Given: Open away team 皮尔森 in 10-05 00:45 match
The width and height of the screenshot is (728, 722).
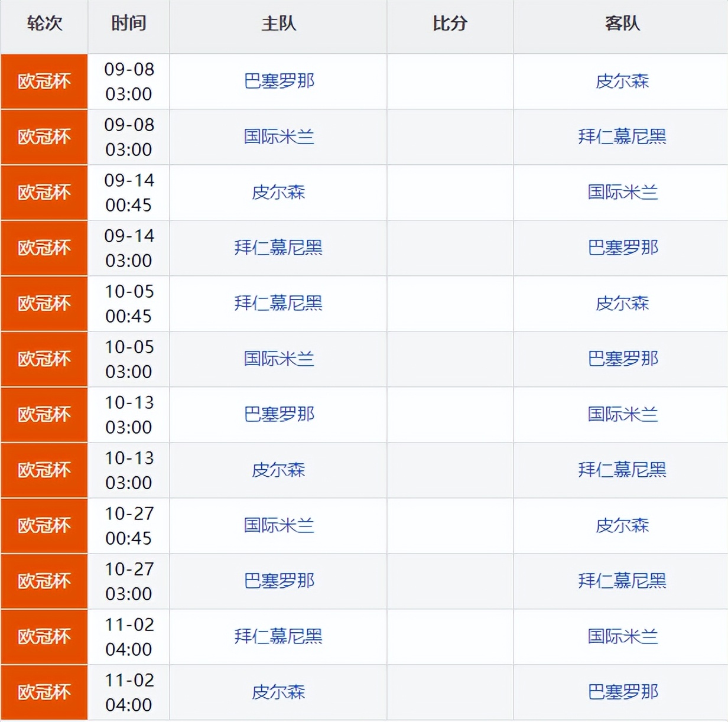Looking at the screenshot, I should tap(622, 303).
